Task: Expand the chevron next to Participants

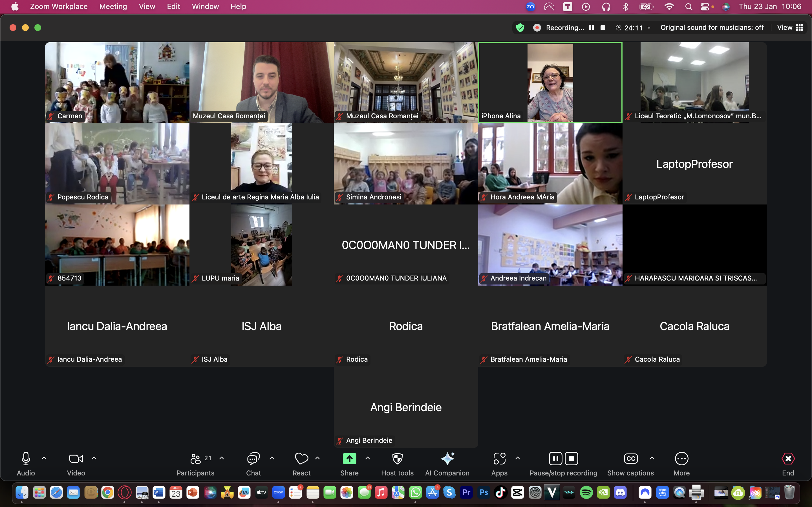Action: click(221, 458)
